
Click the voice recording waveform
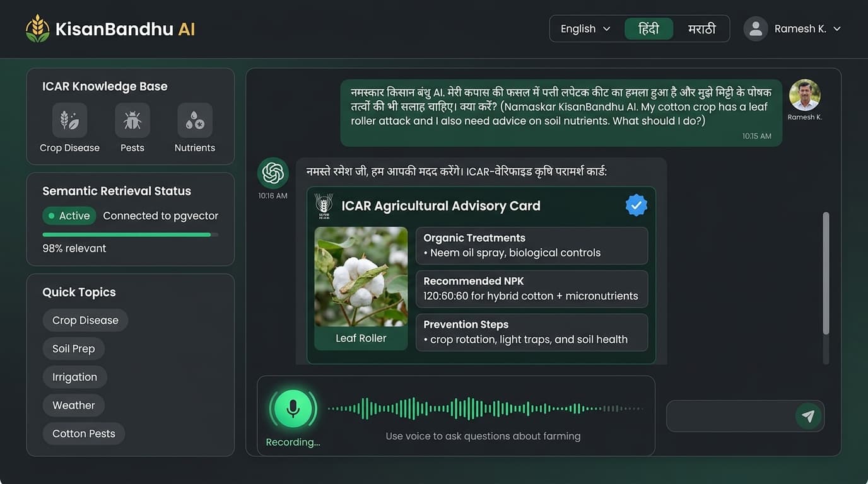(484, 408)
